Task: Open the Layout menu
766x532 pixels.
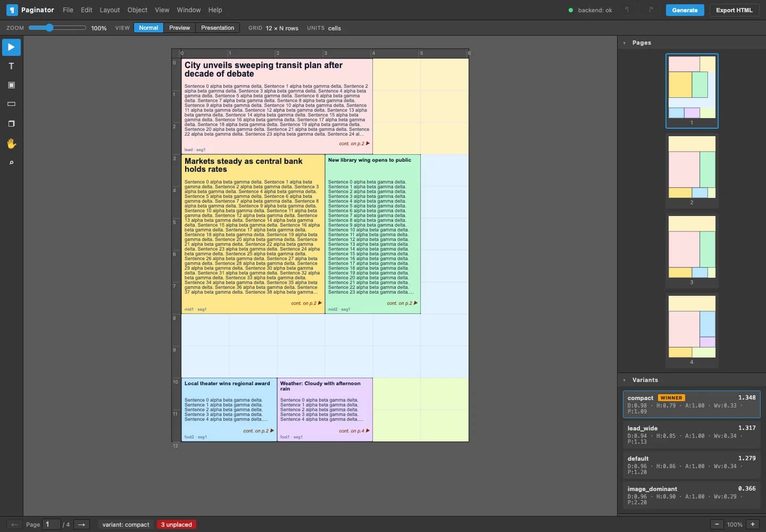Action: 110,10
